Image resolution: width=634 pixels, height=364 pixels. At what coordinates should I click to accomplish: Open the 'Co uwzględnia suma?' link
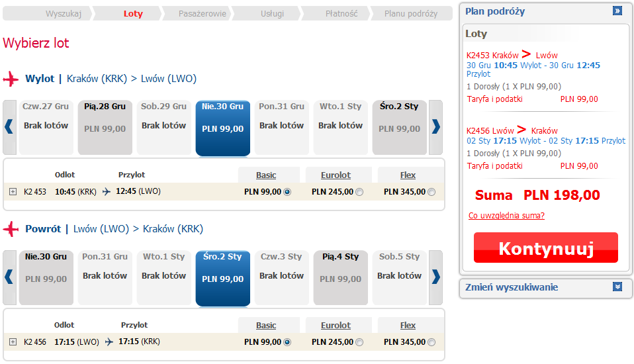coord(506,216)
